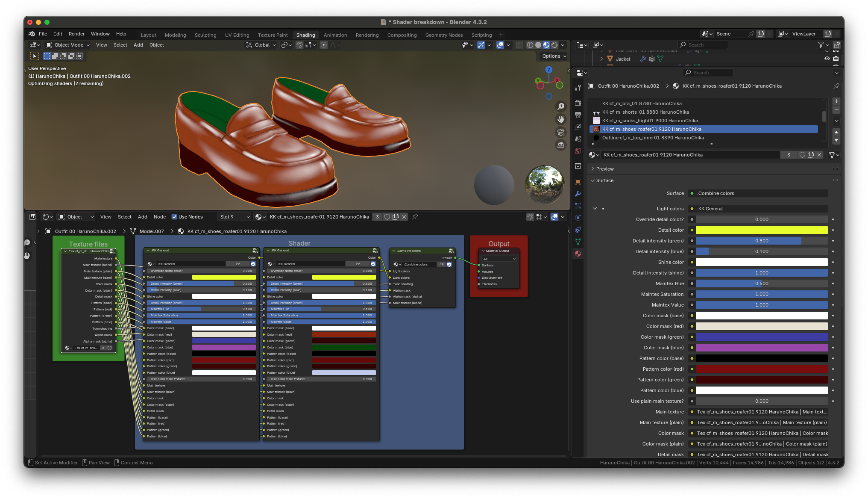This screenshot has width=868, height=499.
Task: Open the Object Mode dropdown
Action: tap(67, 45)
